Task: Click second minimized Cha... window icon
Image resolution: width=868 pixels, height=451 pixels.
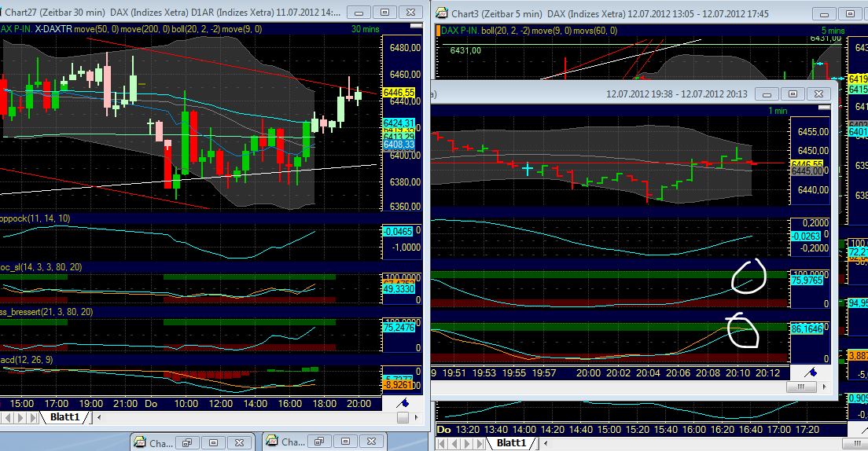Action: [x=272, y=441]
